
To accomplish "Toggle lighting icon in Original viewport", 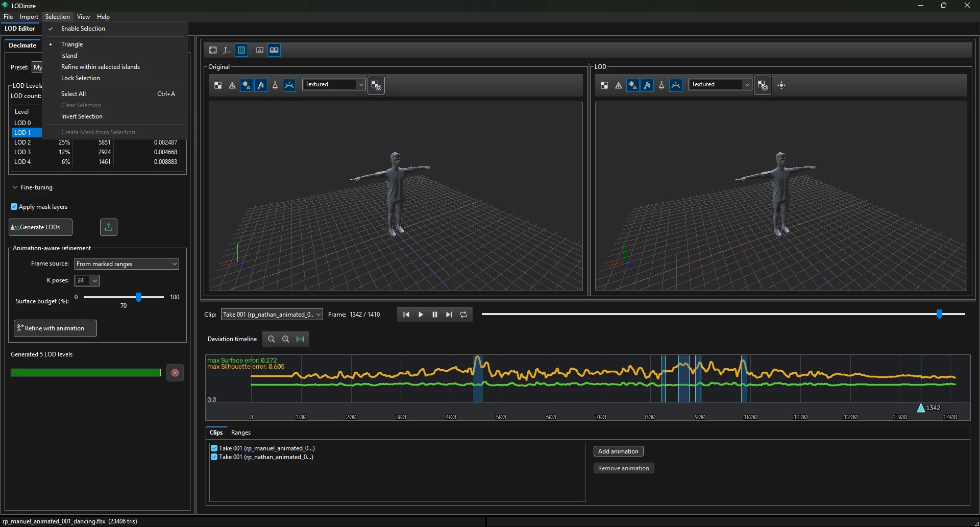I will pos(247,85).
